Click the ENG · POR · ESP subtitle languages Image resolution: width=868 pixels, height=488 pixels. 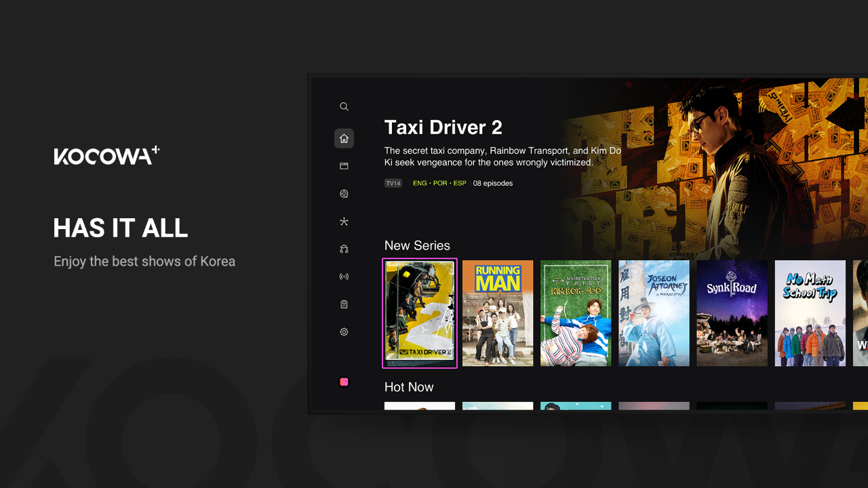[x=439, y=183]
